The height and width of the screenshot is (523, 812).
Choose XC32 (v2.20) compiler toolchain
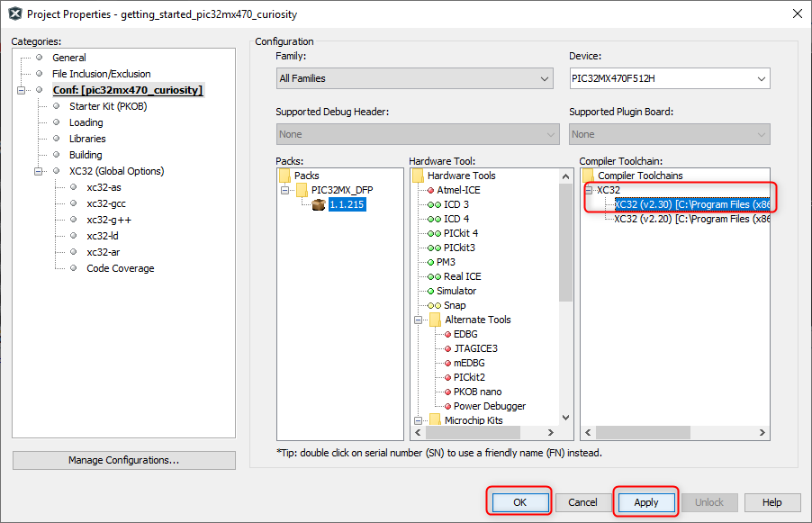(x=690, y=219)
